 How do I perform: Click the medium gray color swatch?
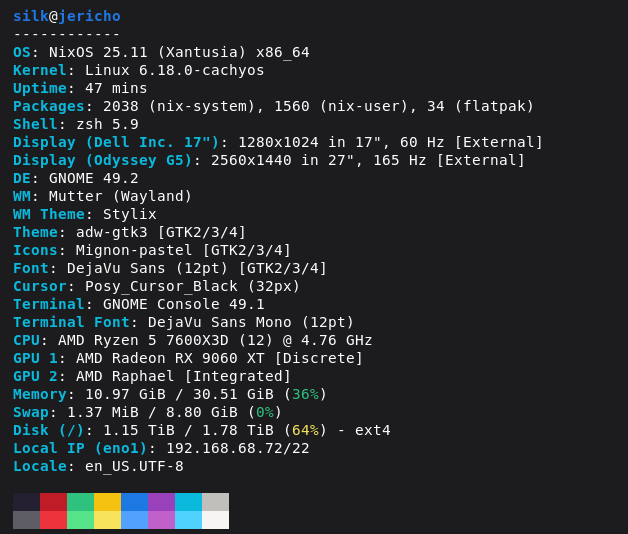26,520
